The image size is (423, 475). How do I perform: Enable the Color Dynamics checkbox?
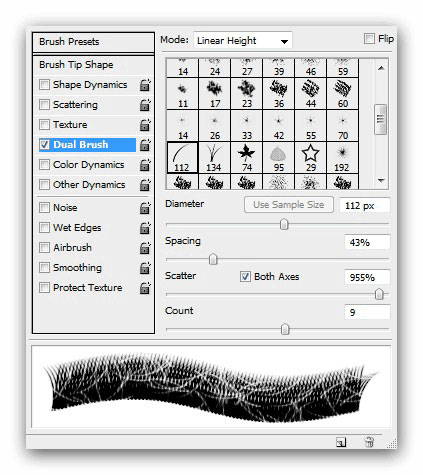click(44, 165)
